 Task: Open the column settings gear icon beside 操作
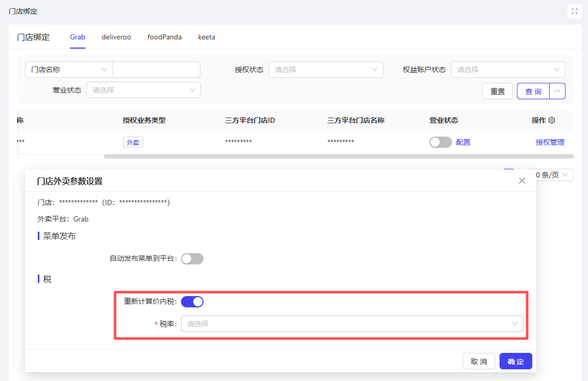tap(552, 121)
